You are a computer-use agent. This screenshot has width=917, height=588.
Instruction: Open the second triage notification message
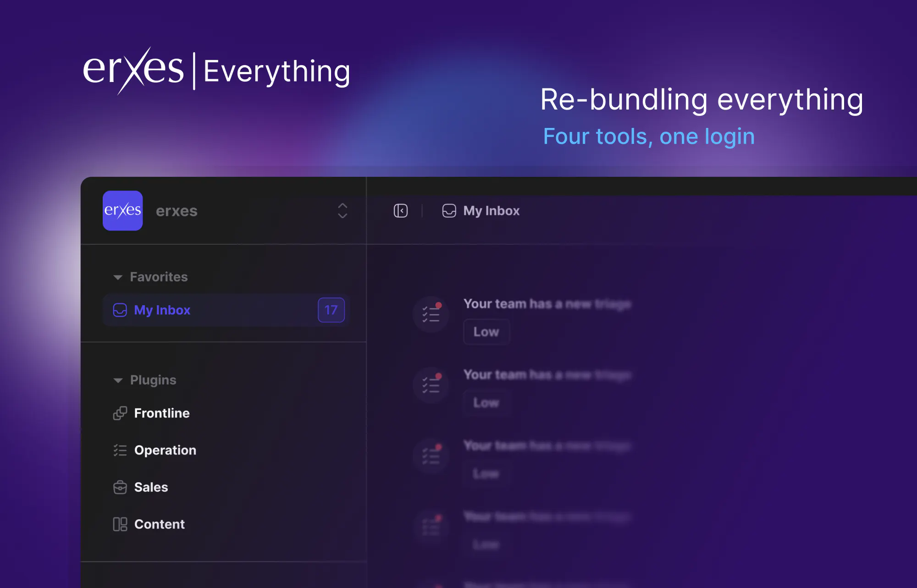[547, 375]
